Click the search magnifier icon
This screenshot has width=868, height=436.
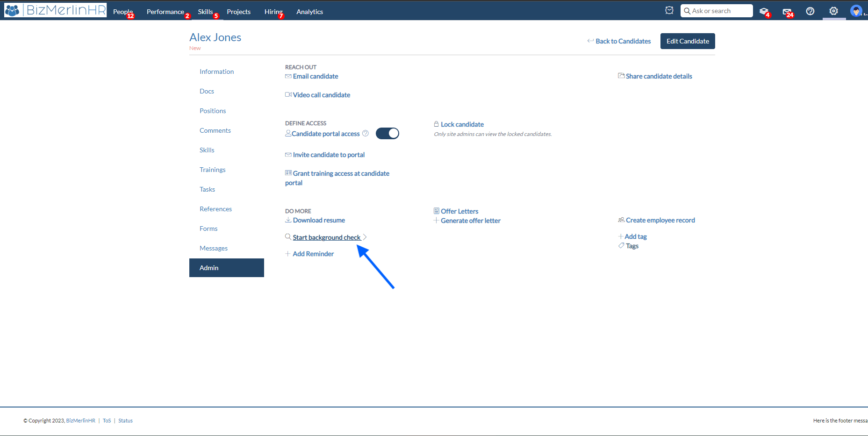(x=687, y=11)
